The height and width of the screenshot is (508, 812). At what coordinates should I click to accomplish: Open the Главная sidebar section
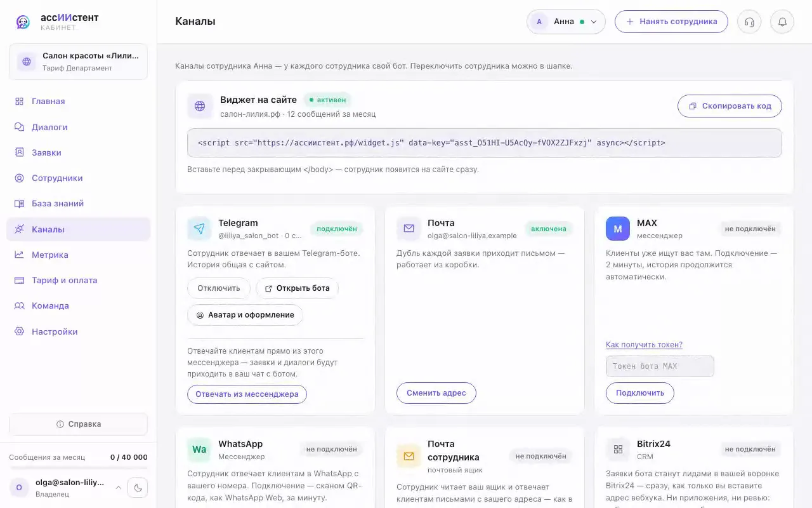(79, 102)
